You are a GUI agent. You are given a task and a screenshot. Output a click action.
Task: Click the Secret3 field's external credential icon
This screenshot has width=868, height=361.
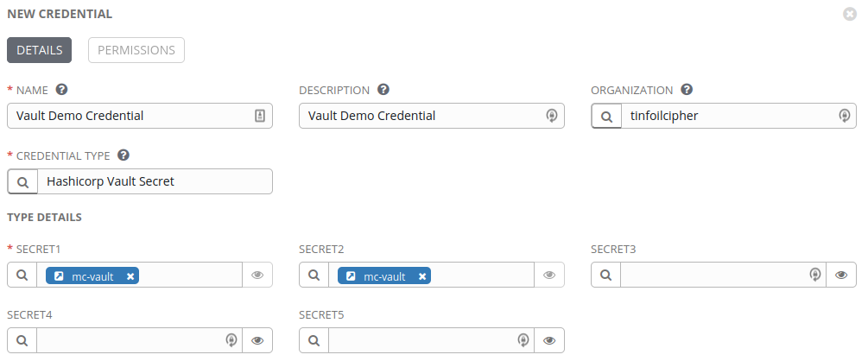click(814, 275)
